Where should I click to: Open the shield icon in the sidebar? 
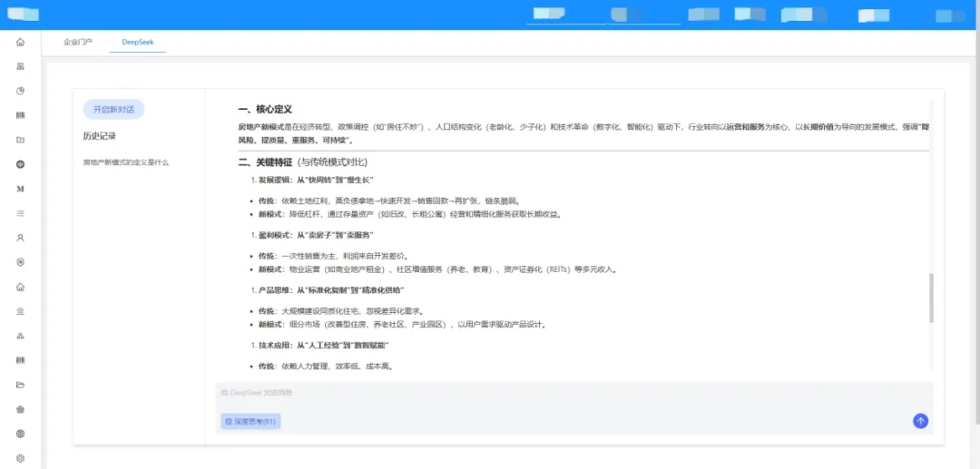tap(20, 262)
